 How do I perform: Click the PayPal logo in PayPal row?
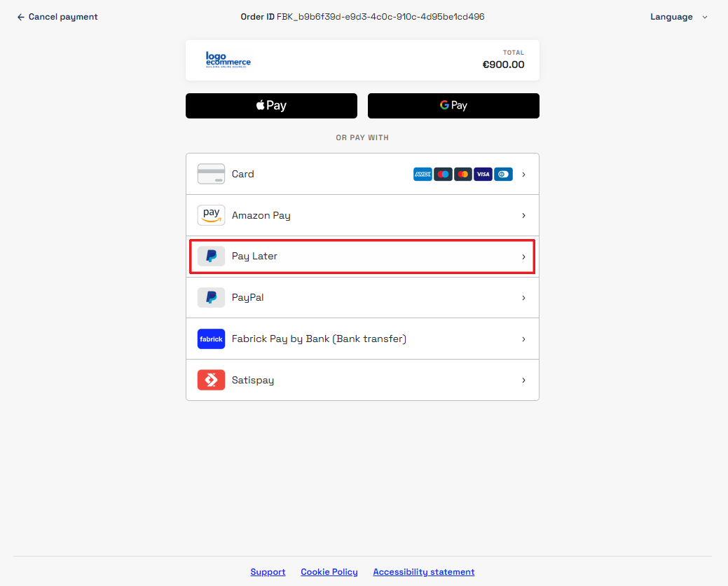[x=211, y=298]
